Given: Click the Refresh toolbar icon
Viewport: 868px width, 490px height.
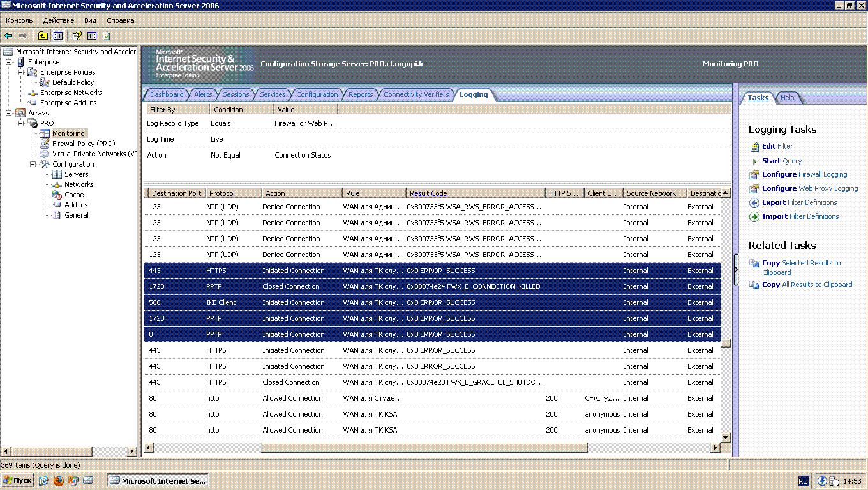Looking at the screenshot, I should (107, 36).
